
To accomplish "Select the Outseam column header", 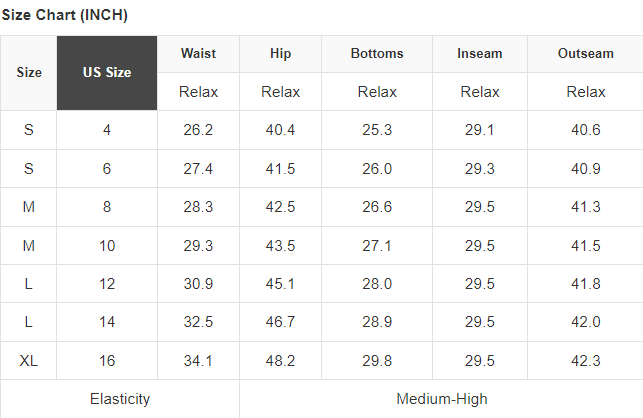I will (586, 54).
